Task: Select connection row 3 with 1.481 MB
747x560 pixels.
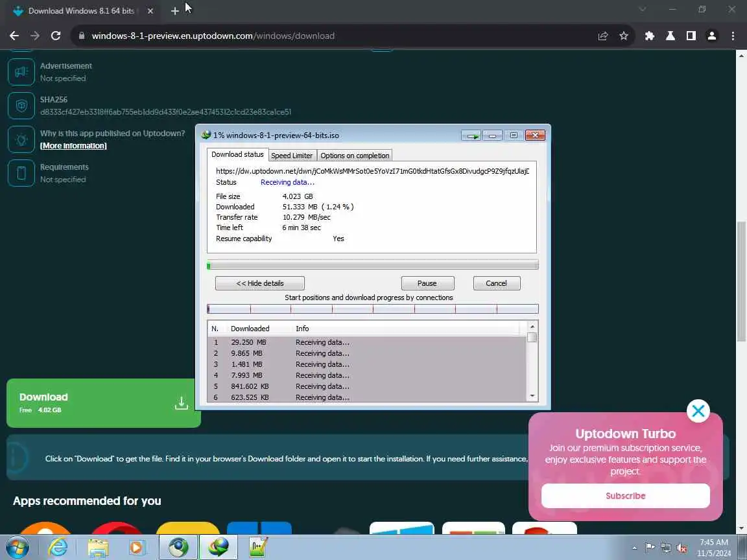Action: point(367,364)
